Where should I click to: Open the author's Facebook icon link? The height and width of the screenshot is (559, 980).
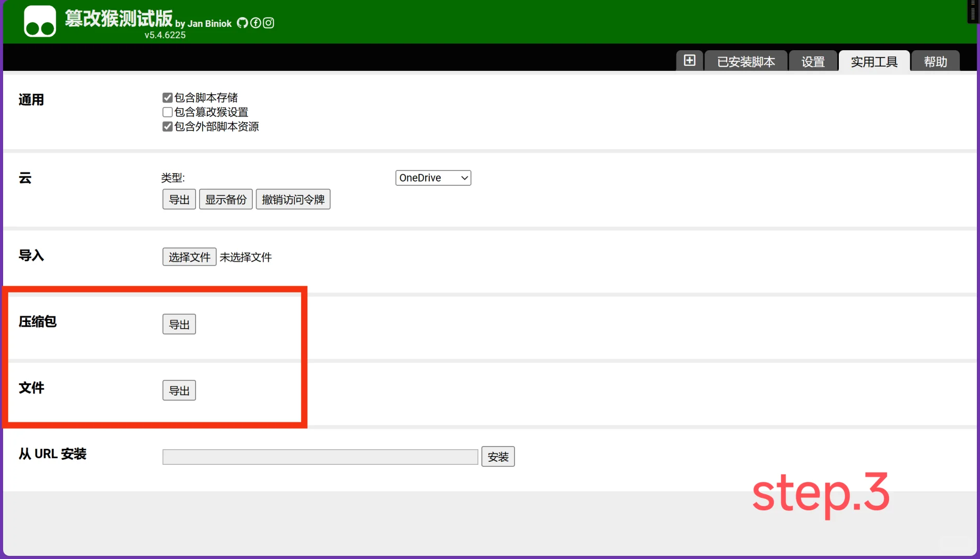pos(255,23)
